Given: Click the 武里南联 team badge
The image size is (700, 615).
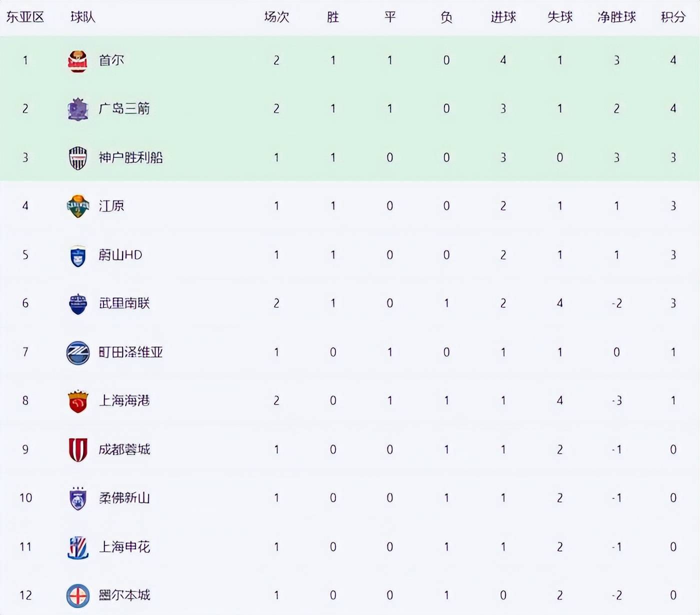Looking at the screenshot, I should click(77, 303).
